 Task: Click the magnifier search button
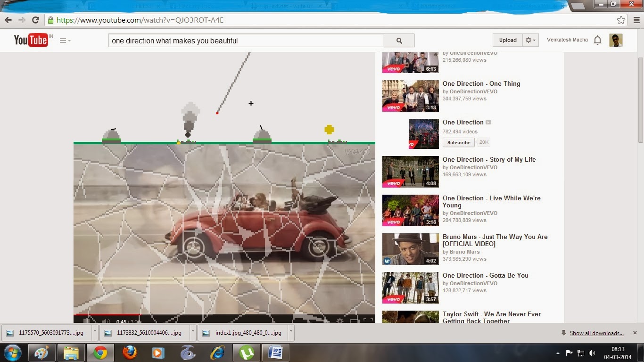(x=399, y=41)
